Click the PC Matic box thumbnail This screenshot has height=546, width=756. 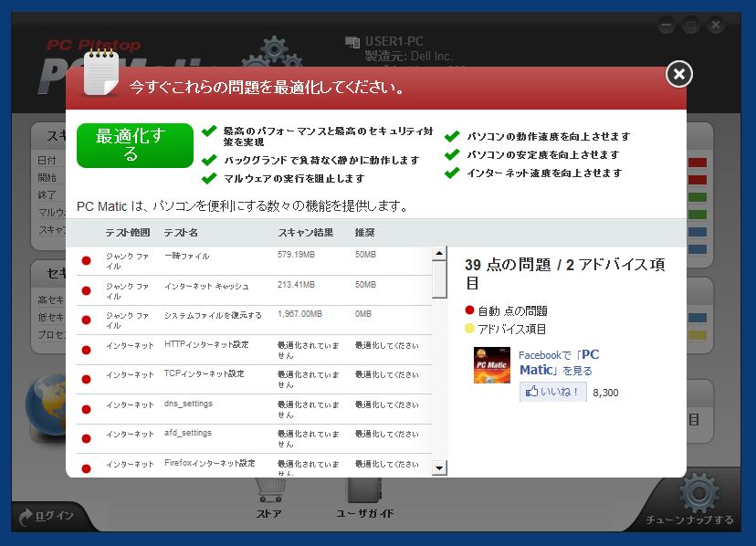click(492, 365)
